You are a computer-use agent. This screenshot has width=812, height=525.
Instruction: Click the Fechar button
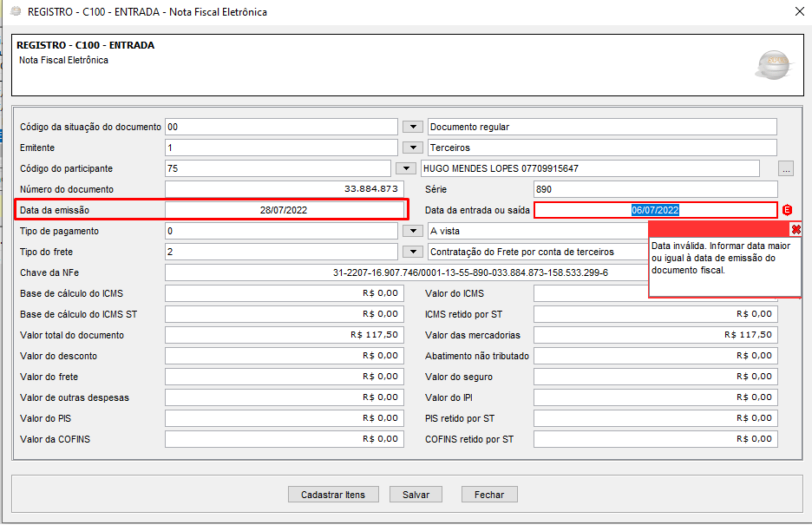(x=489, y=495)
